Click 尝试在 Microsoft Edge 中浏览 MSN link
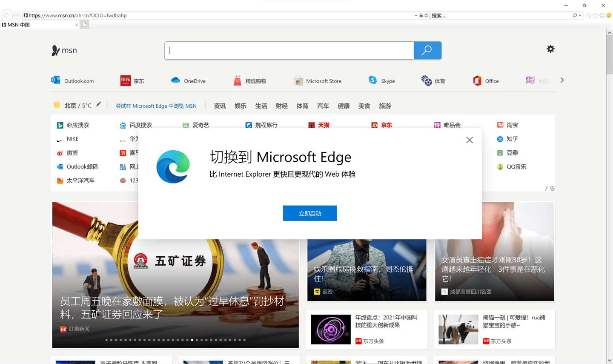 pos(156,106)
